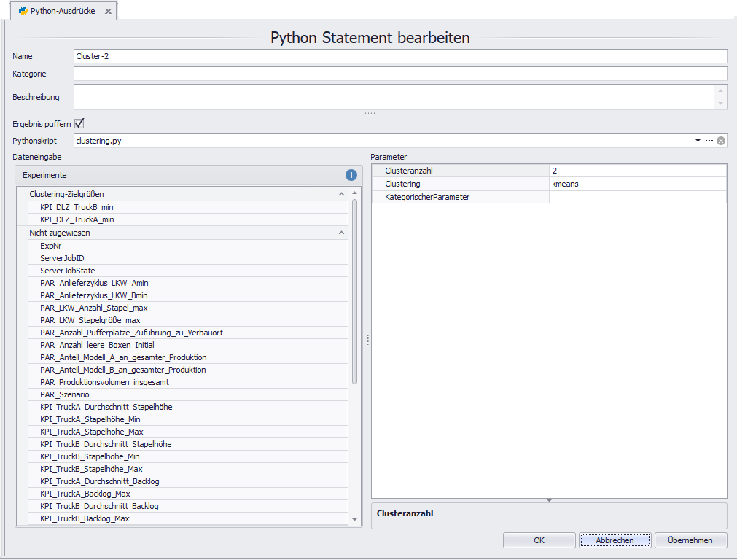Collapse the Nicht zugewiesen group
Image resolution: width=737 pixels, height=560 pixels.
[342, 233]
